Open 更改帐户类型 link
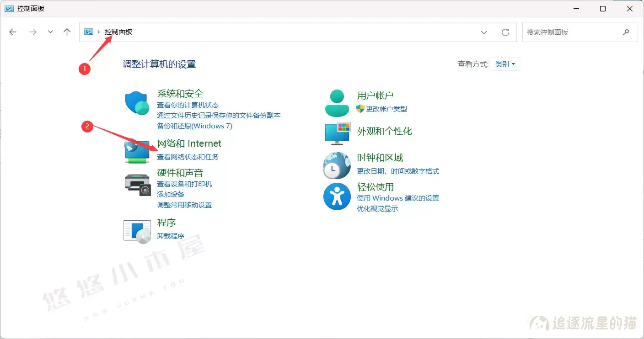Image resolution: width=644 pixels, height=339 pixels. pos(387,109)
